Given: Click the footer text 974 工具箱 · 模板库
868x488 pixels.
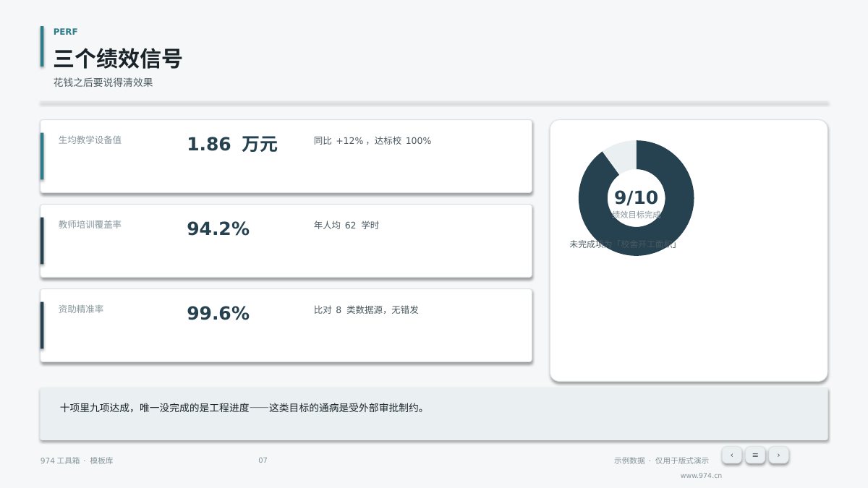Looking at the screenshot, I should 77,461.
